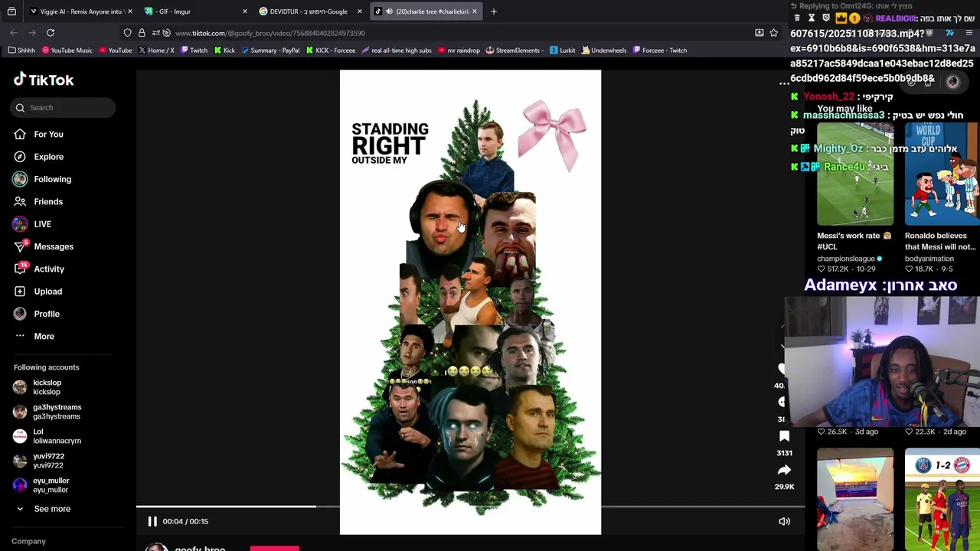Open real all-time high subs bookmark
980x551 pixels.
396,51
